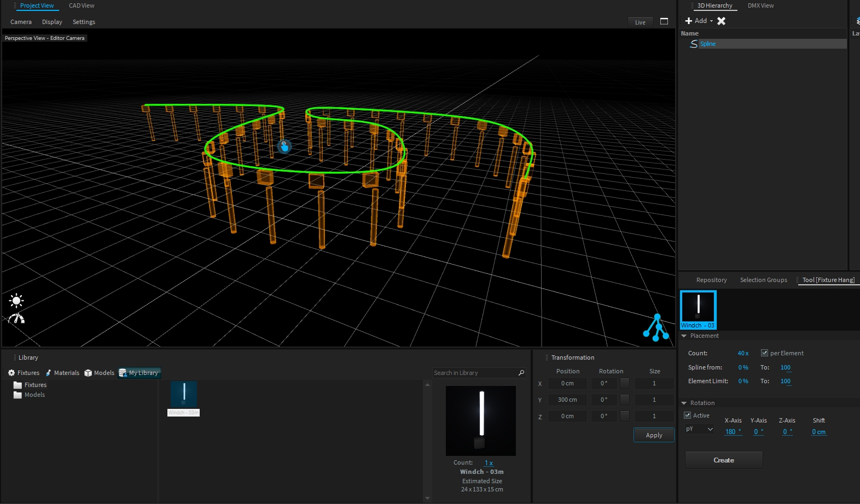The height and width of the screenshot is (504, 860).
Task: Open the Project View tab
Action: pyautogui.click(x=37, y=5)
